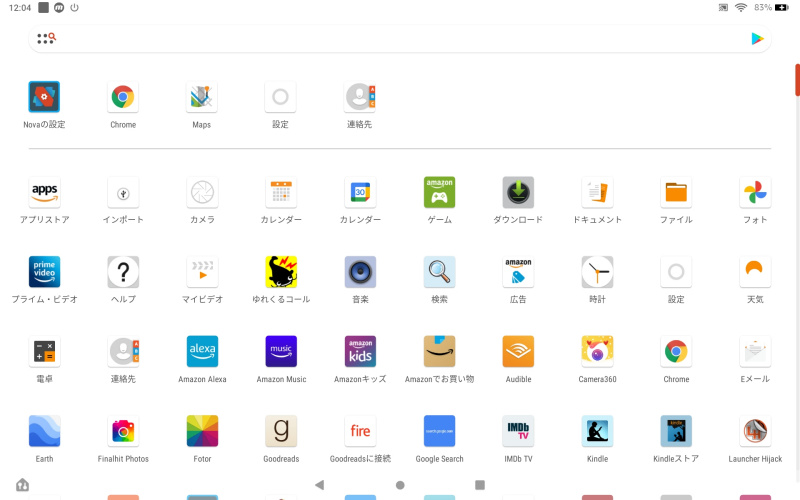Open Camera360 app
The width and height of the screenshot is (800, 500).
click(597, 352)
